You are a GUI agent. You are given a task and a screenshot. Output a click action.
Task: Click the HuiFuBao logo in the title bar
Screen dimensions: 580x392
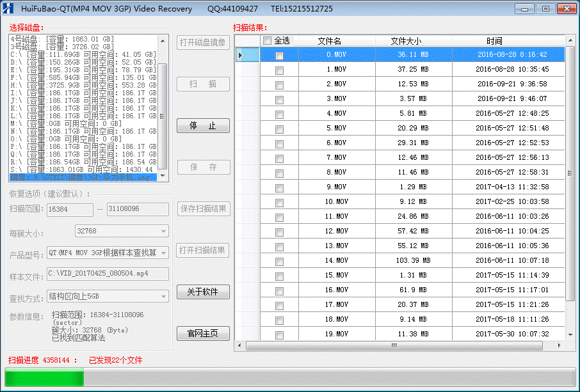tap(7, 8)
